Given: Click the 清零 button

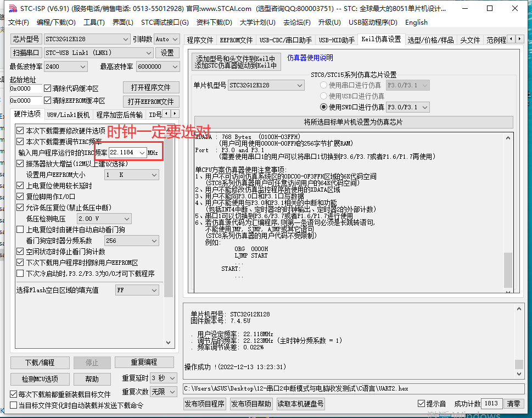Looking at the screenshot, I should coord(513,403).
